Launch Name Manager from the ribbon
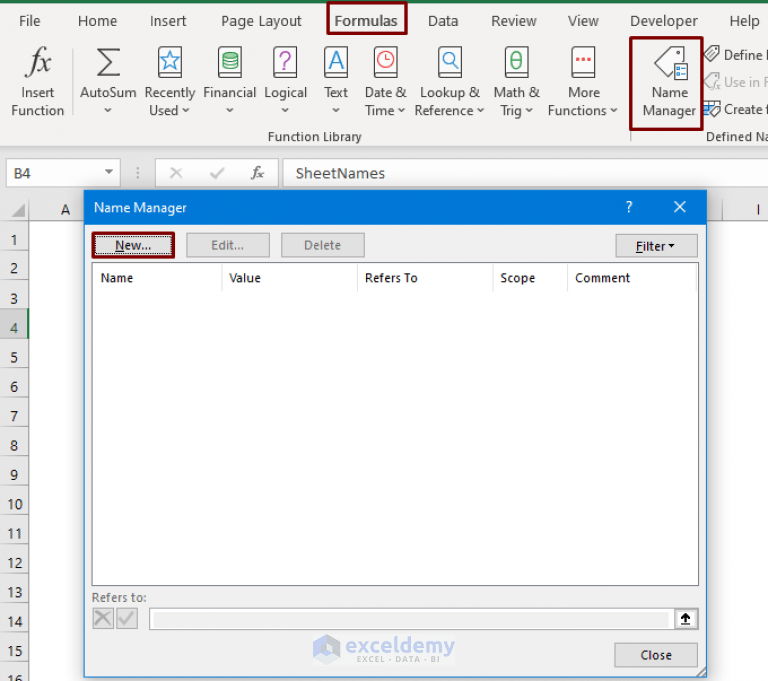 tap(669, 83)
